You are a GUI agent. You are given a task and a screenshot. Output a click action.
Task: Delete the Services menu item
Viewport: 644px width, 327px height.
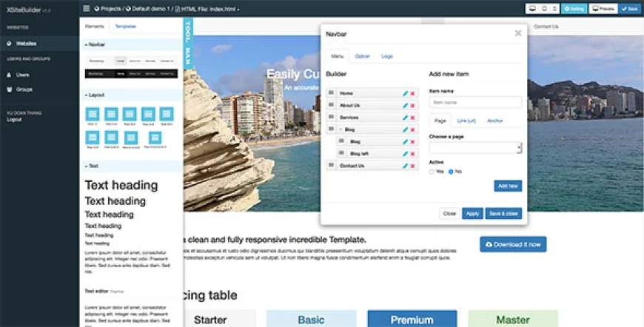[x=412, y=118]
